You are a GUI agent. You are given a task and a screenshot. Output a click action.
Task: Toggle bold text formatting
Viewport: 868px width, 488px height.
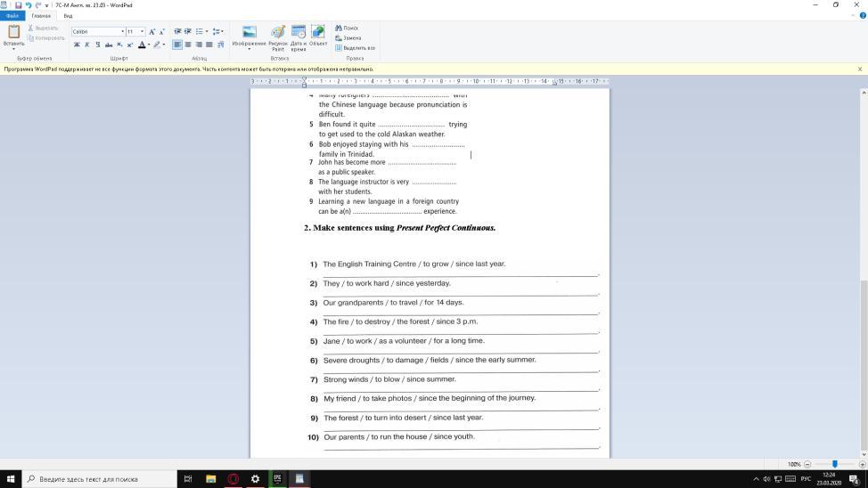(77, 45)
